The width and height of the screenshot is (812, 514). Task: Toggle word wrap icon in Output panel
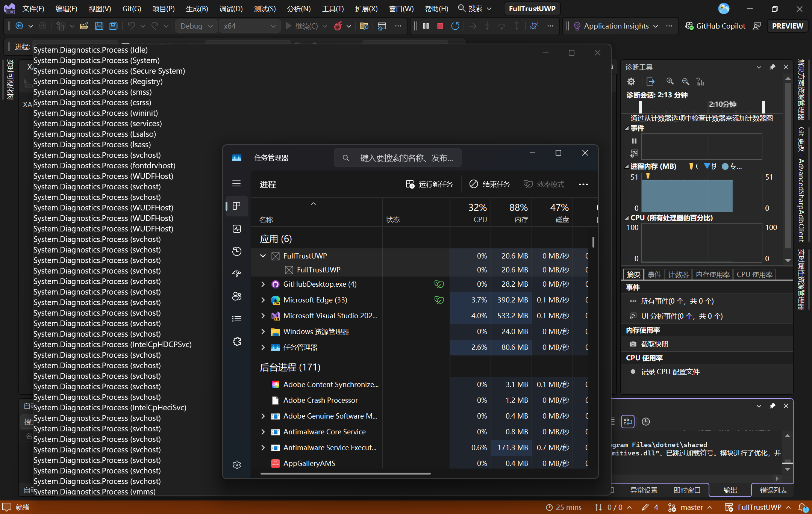628,422
